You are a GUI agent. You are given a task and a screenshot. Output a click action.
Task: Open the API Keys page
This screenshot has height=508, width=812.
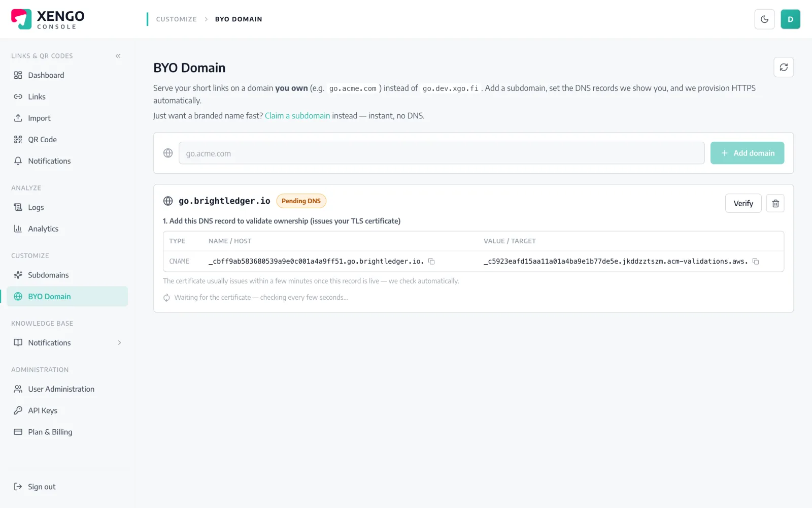pos(67,410)
